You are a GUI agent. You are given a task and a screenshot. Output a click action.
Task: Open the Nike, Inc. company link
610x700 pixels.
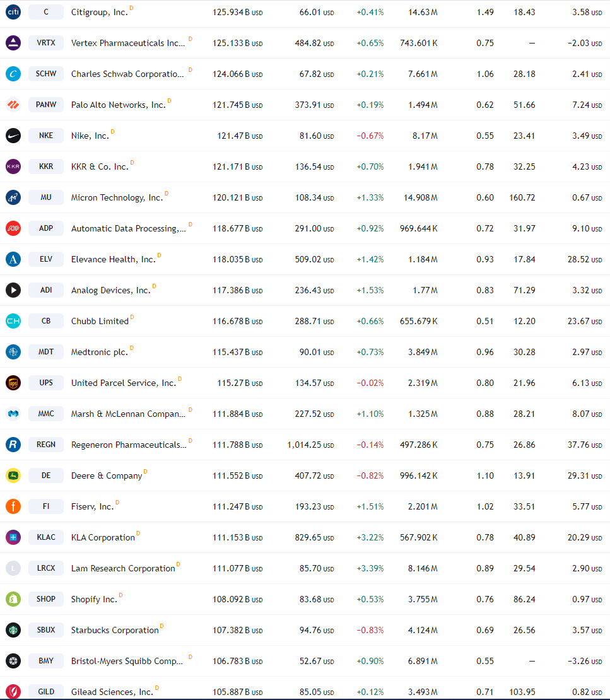90,136
